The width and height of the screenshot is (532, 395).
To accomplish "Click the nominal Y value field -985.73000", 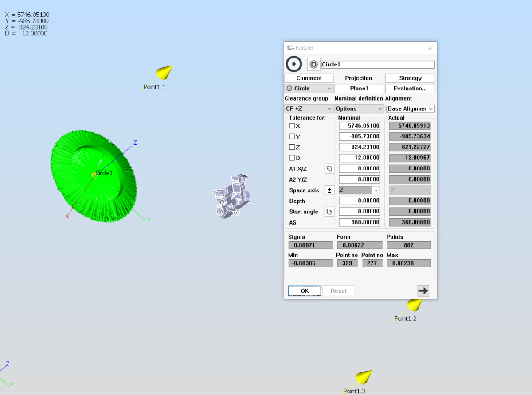I will 360,136.
